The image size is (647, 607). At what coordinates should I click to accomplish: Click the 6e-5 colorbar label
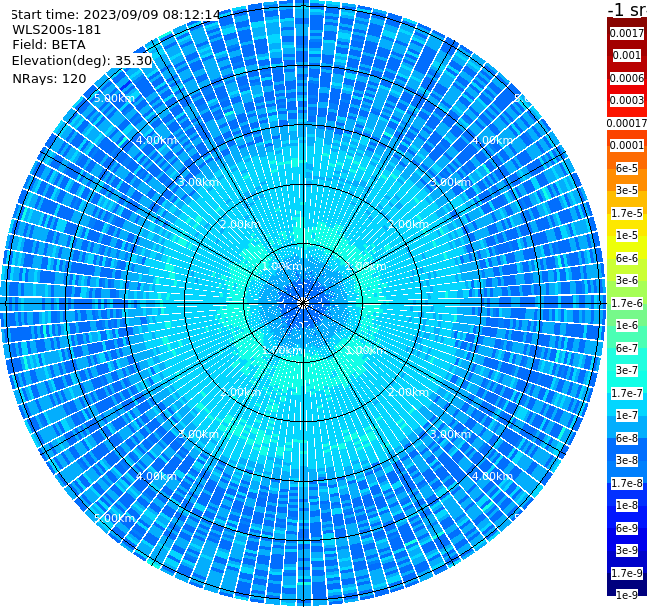click(627, 168)
